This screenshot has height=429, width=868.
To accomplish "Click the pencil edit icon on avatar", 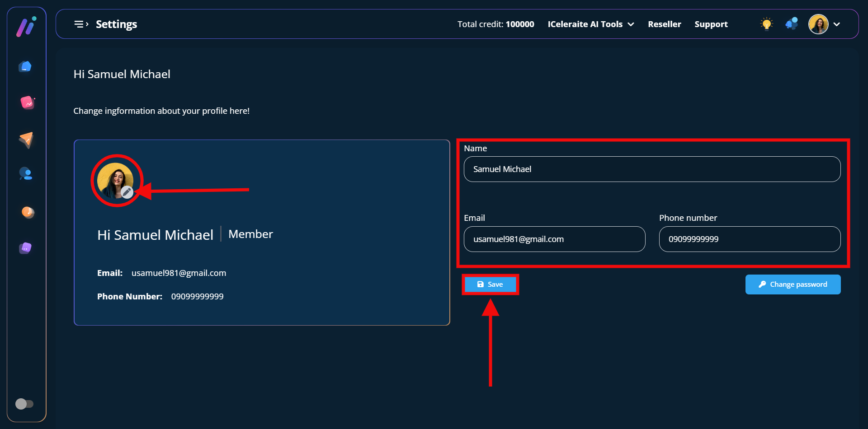I will click(127, 192).
